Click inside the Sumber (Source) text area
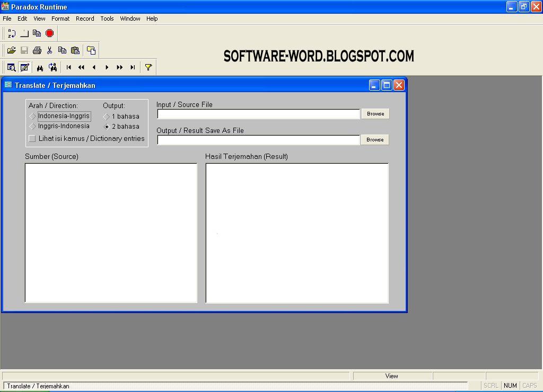The width and height of the screenshot is (543, 392). (111, 233)
